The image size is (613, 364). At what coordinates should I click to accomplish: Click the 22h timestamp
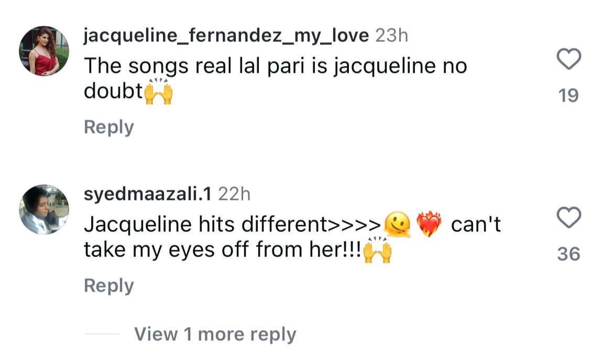[x=234, y=194]
